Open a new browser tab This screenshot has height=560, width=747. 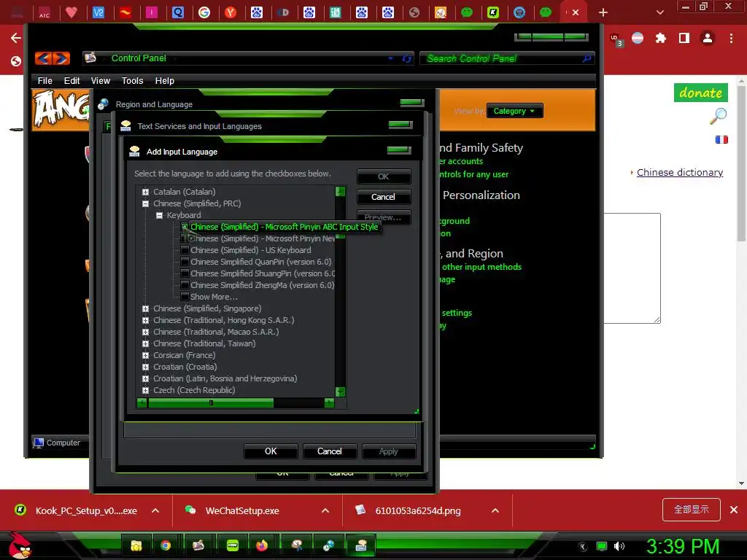click(603, 12)
